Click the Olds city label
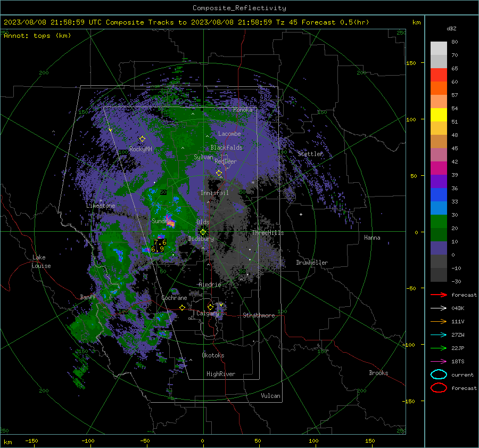Screen dimensions: 479x448 pos(203,222)
